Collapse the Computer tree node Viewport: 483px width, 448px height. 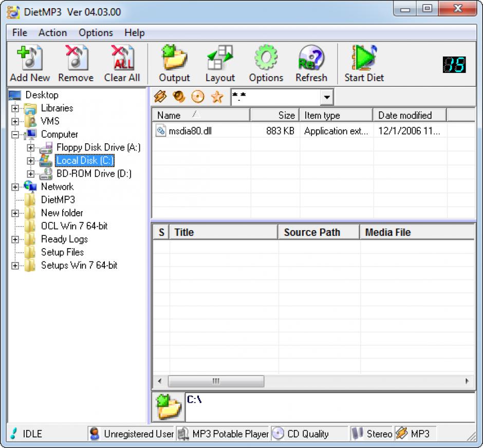click(15, 135)
